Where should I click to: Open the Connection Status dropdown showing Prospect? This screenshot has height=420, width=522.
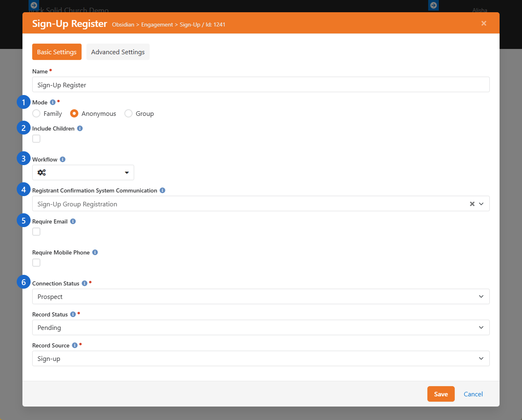click(261, 296)
